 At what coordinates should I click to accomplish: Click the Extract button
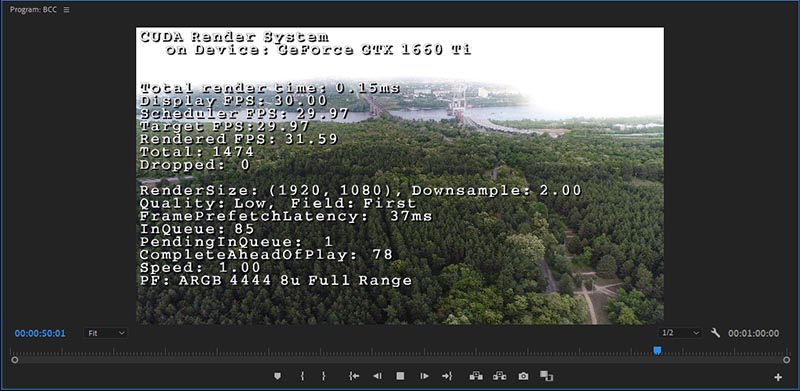click(499, 376)
